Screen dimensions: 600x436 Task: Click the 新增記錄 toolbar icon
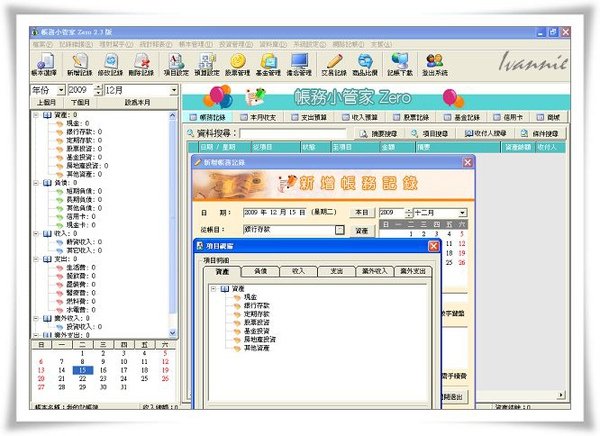pyautogui.click(x=80, y=64)
